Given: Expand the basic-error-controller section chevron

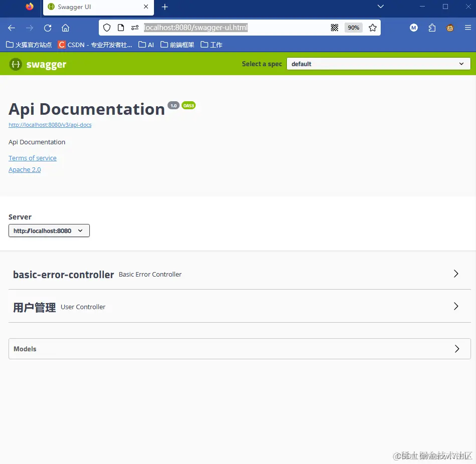Looking at the screenshot, I should 455,274.
